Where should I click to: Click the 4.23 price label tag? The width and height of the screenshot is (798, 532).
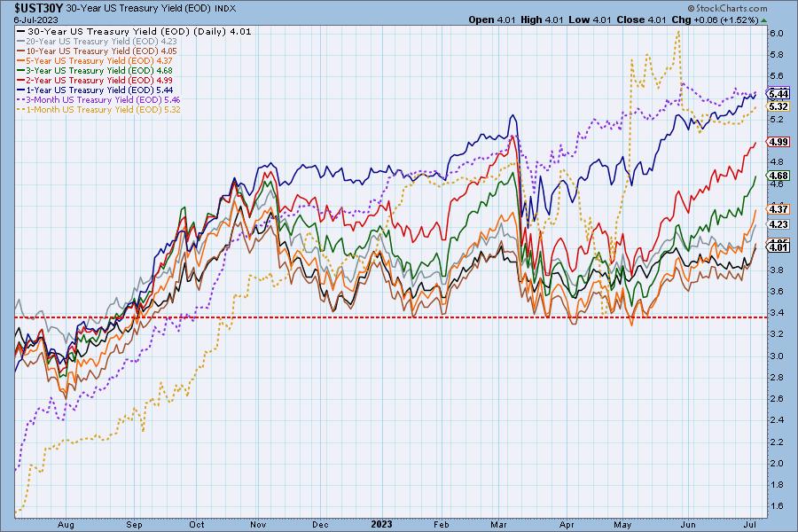pos(778,224)
